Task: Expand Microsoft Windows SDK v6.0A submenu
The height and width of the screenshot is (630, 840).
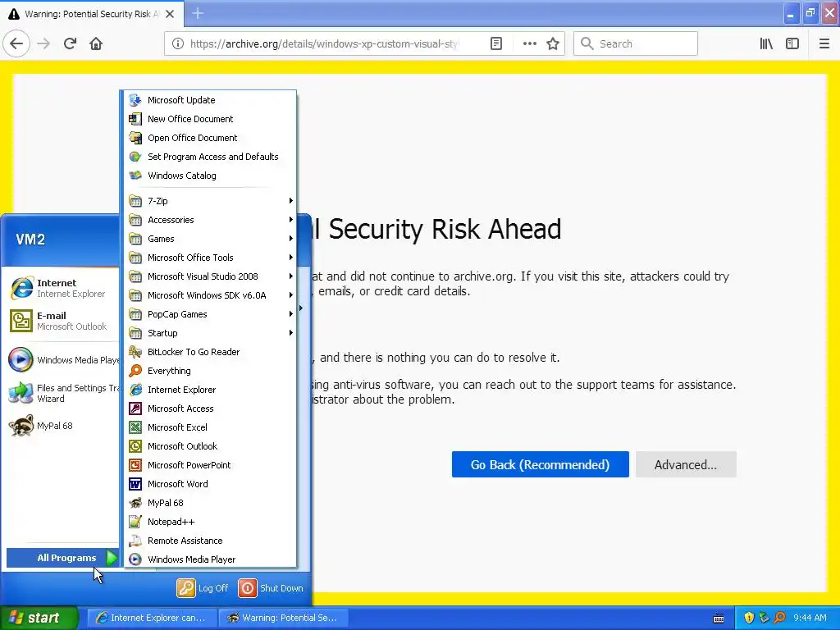Action: (x=210, y=295)
